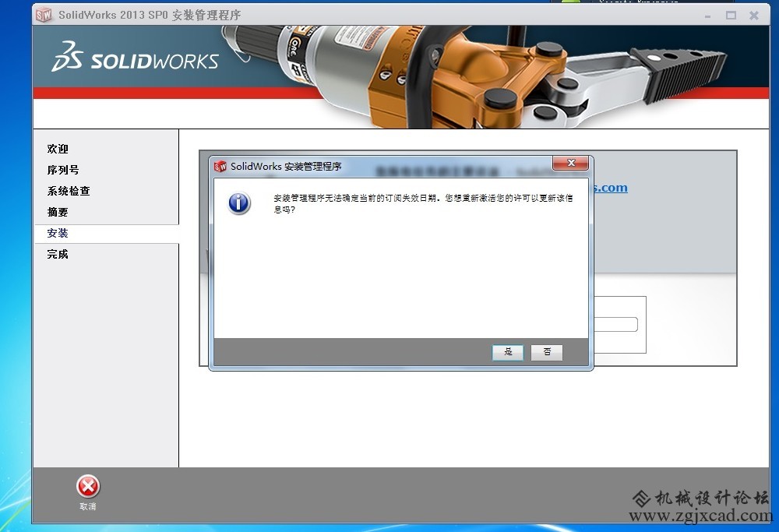Close the SolidWorks 2013 installer window
Screen dimensions: 779x532
[753, 16]
